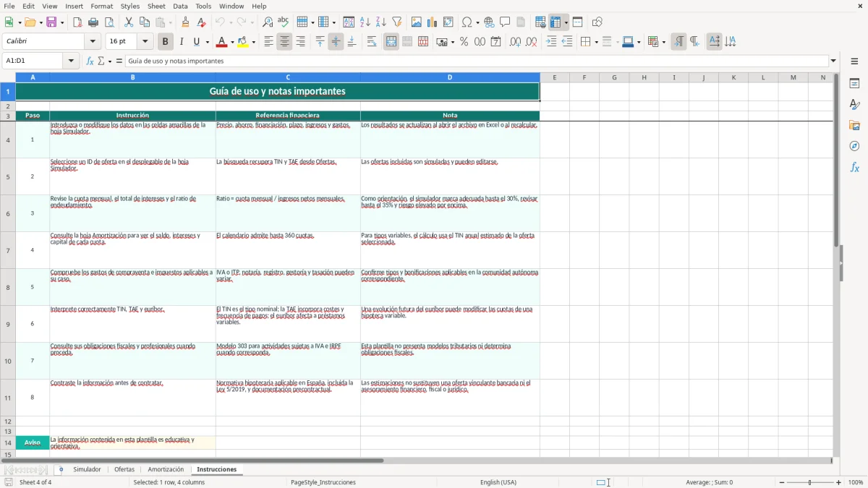Expand the Name Box dropdown
Viewport: 868px width, 488px height.
pyautogui.click(x=72, y=61)
